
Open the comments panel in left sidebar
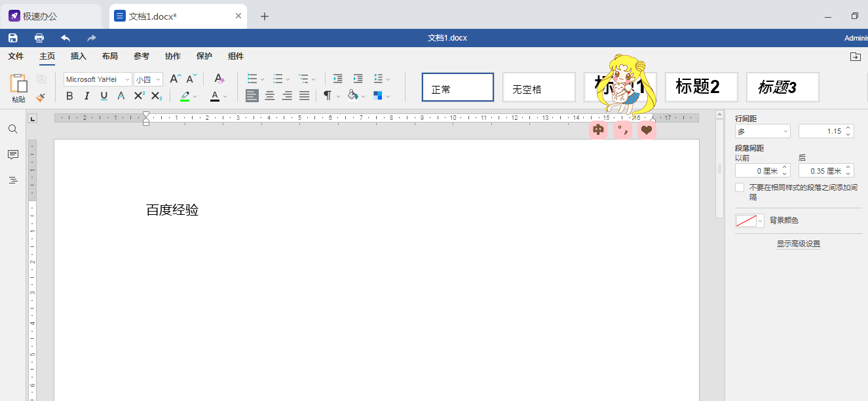click(x=12, y=155)
